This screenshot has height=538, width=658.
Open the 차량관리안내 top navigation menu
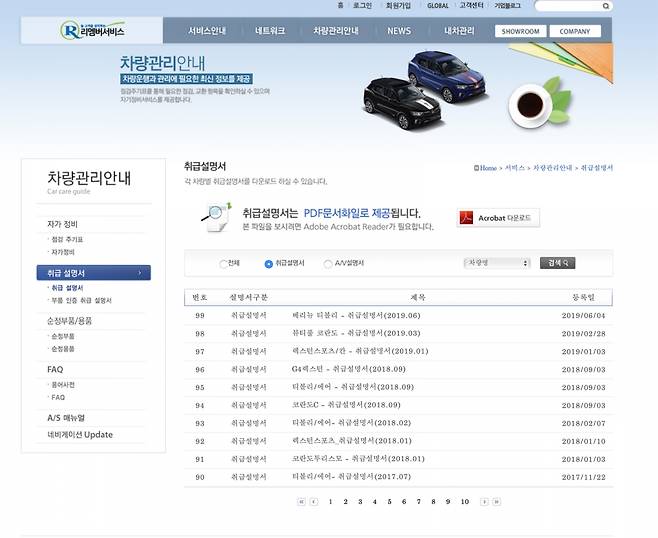335,31
